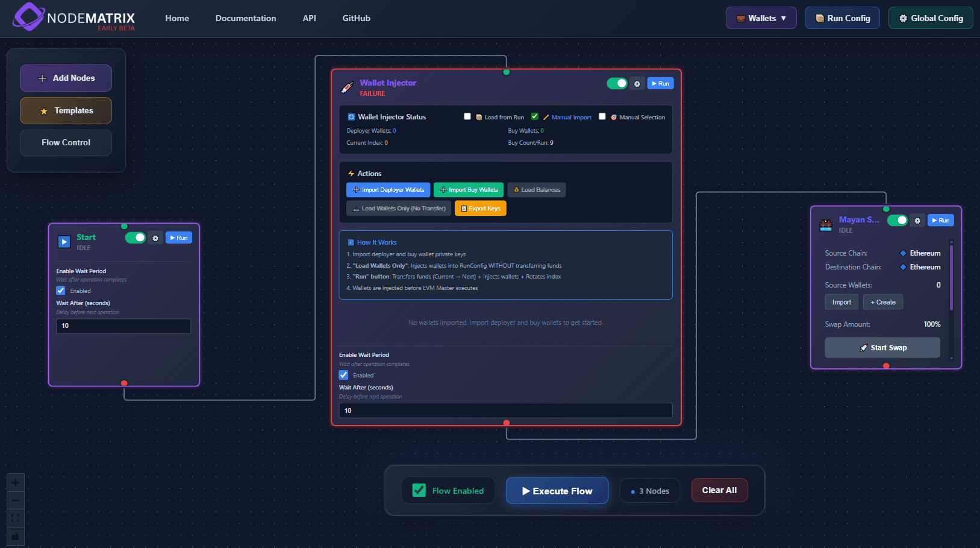Viewport: 980px width, 548px height.
Task: Open the gear settings on Wallet Injector node
Action: point(637,83)
